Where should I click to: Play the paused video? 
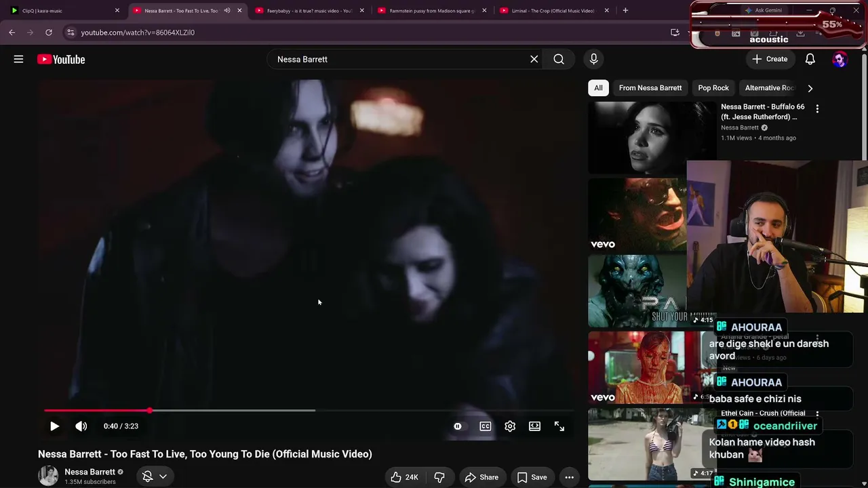tap(54, 426)
